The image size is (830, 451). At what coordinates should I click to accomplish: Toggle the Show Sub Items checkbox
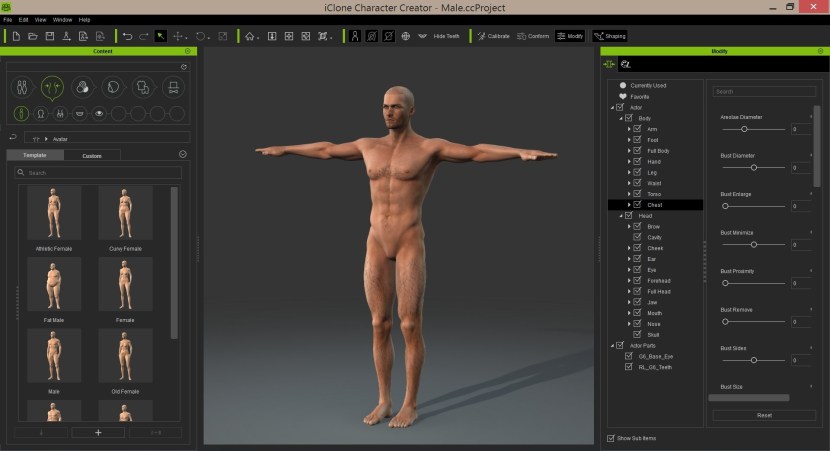(x=611, y=438)
